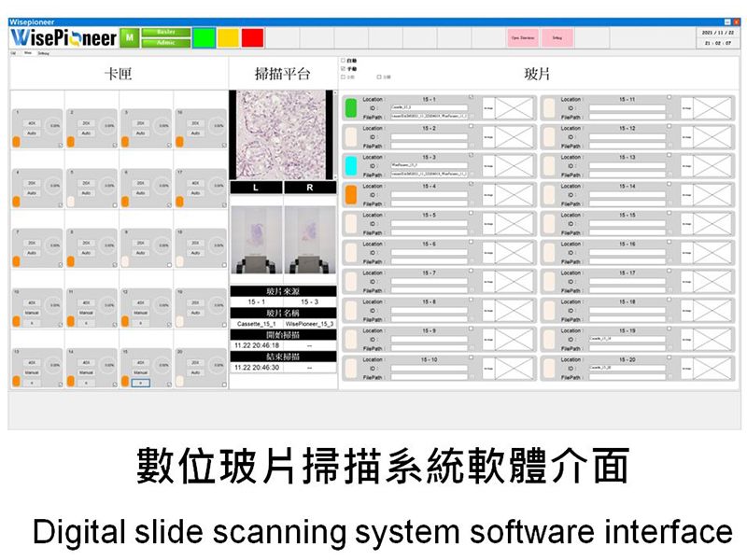Open the 40X magnification dropdown on slot 1
Screen dimensions: 747x560
click(x=33, y=123)
